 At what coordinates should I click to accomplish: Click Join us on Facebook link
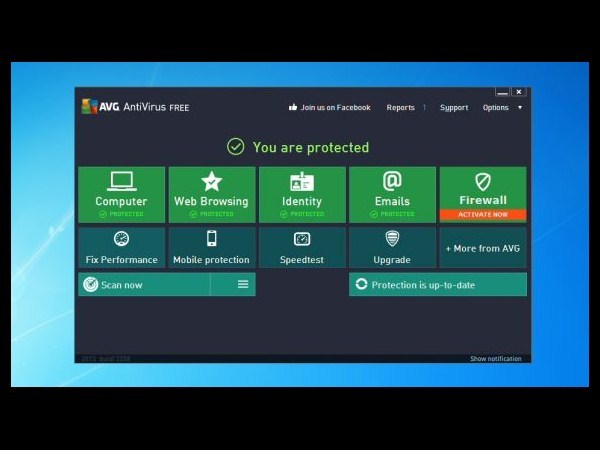click(x=329, y=108)
